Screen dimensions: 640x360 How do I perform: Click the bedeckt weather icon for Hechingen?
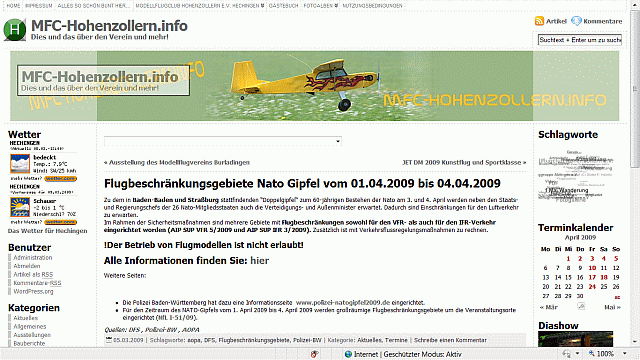click(20, 164)
